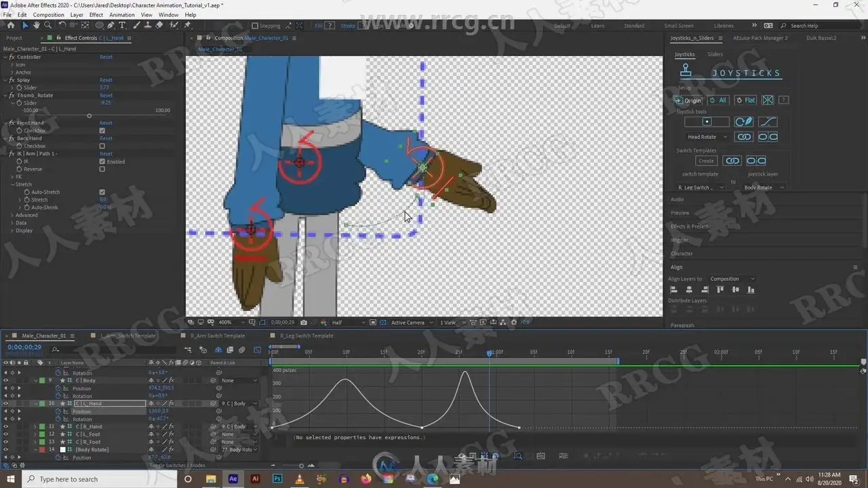This screenshot has width=868, height=488.
Task: Select the Puppet Pin tool
Action: click(x=188, y=26)
